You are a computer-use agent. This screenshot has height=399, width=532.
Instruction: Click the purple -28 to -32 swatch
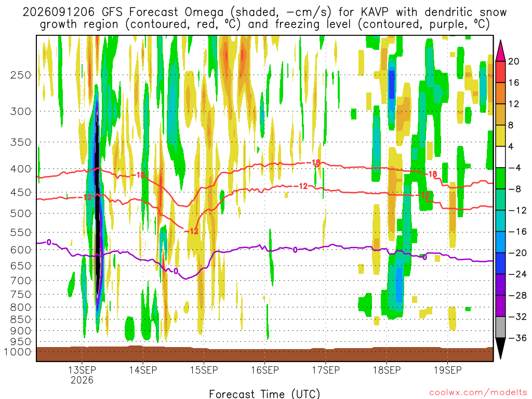click(500, 306)
